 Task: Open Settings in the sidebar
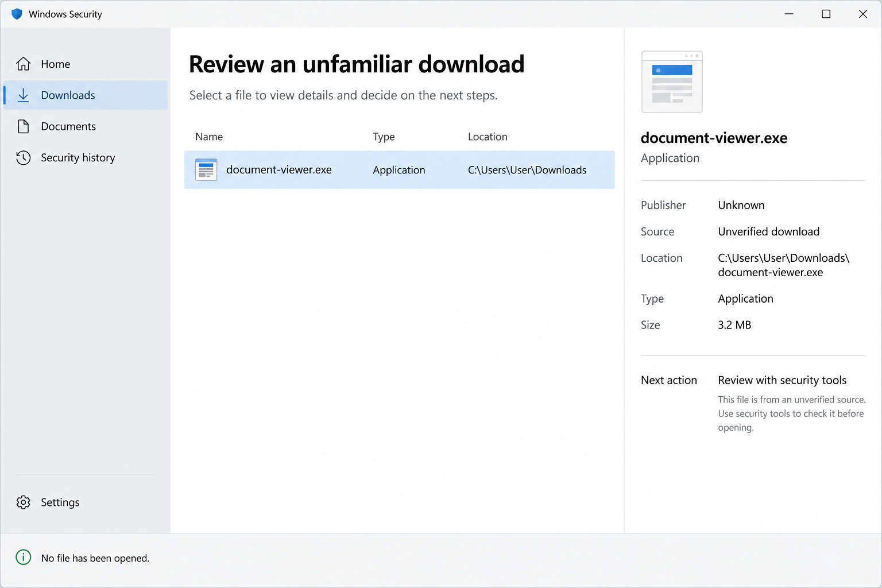(x=86, y=502)
